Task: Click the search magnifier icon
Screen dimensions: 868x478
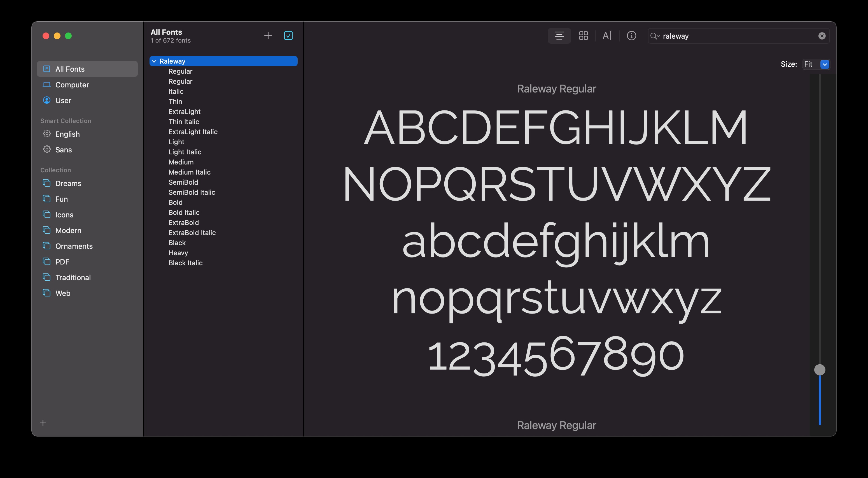Action: coord(654,36)
